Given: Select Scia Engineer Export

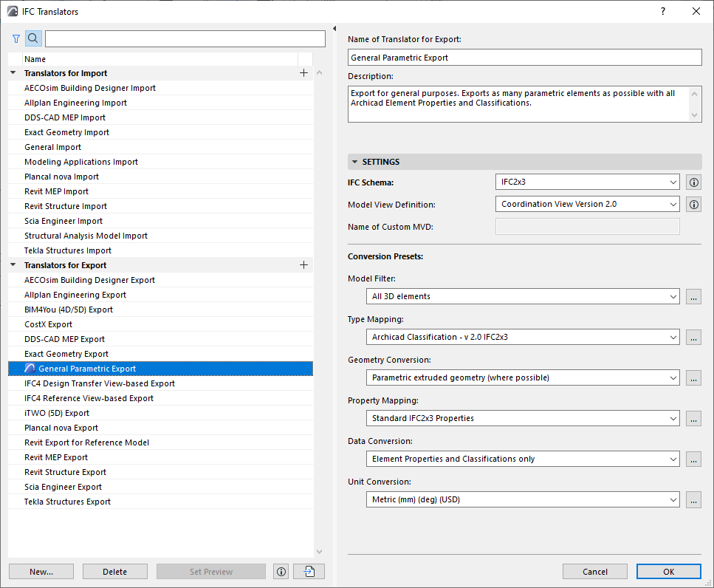Looking at the screenshot, I should (160, 487).
